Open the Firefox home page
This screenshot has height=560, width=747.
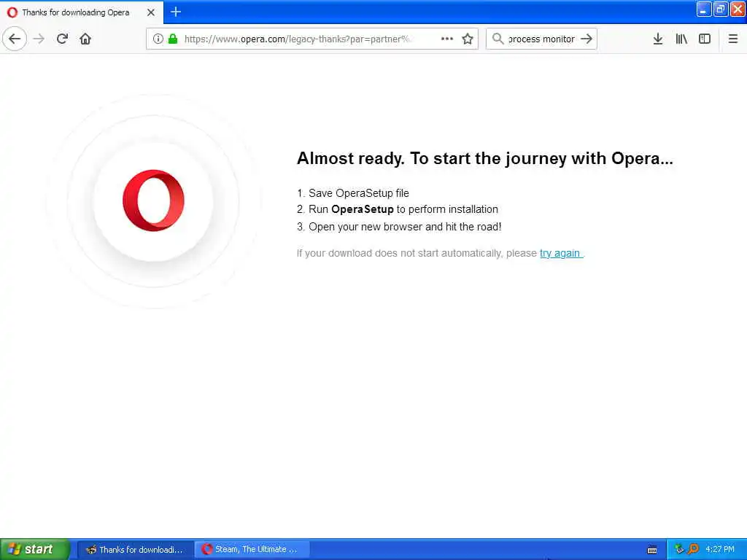pos(85,39)
